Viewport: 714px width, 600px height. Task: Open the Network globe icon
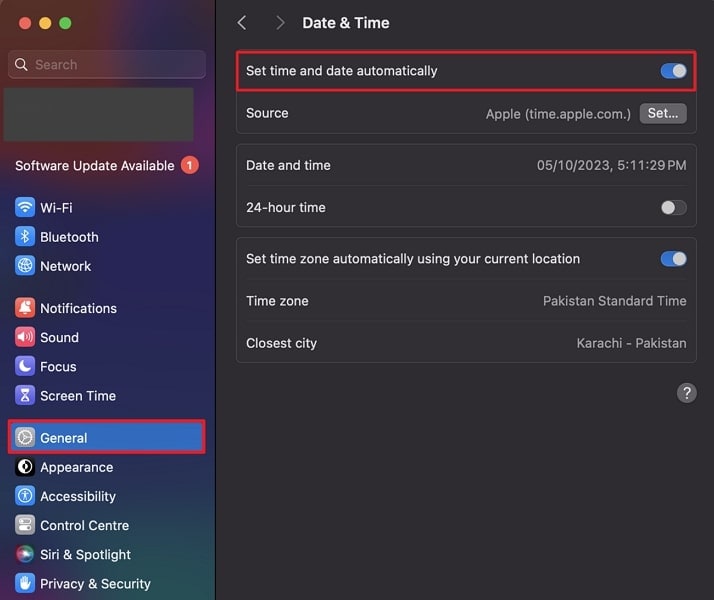coord(25,266)
